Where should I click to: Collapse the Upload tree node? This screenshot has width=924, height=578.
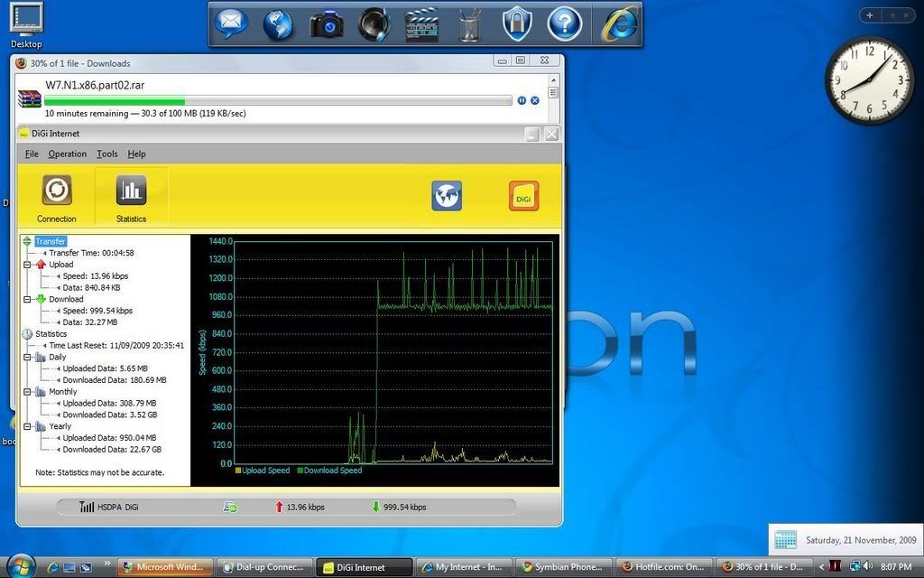[x=27, y=265]
